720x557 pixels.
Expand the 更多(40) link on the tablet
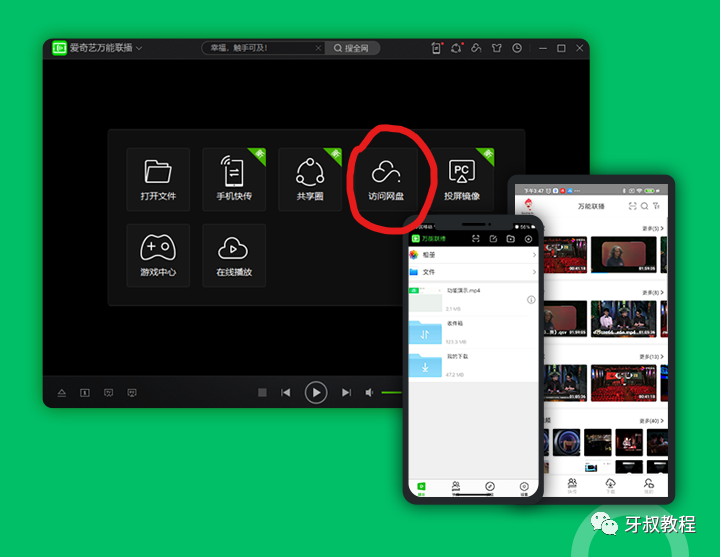click(x=651, y=421)
